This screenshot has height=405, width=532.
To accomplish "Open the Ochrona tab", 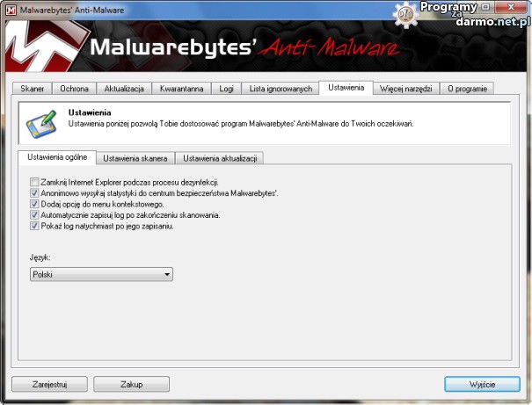I will point(74,89).
